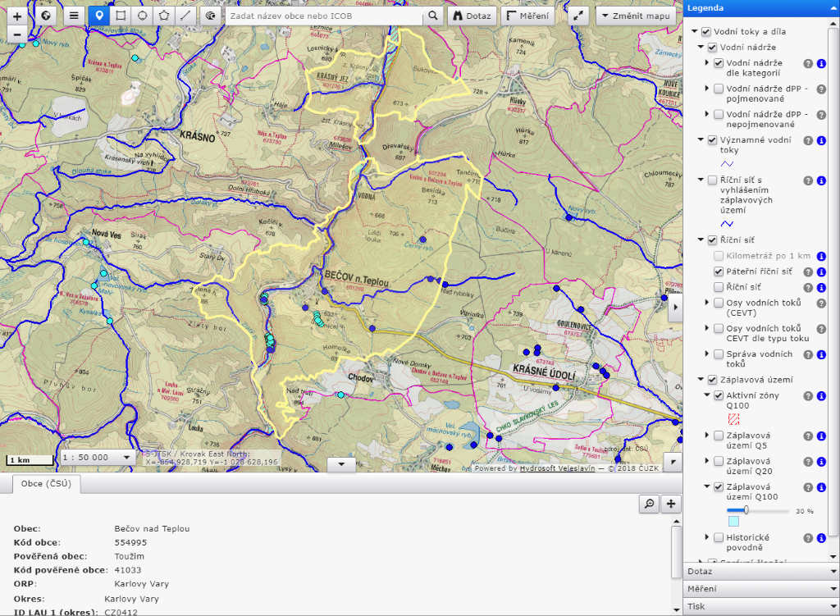840x616 pixels.
Task: Enable the Správa vodních toků layer
Action: (x=719, y=354)
